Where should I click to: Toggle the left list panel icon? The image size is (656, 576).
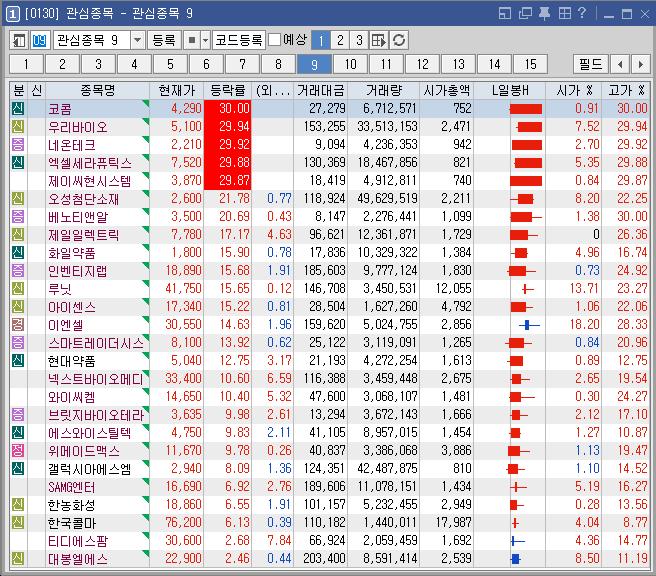click(19, 41)
